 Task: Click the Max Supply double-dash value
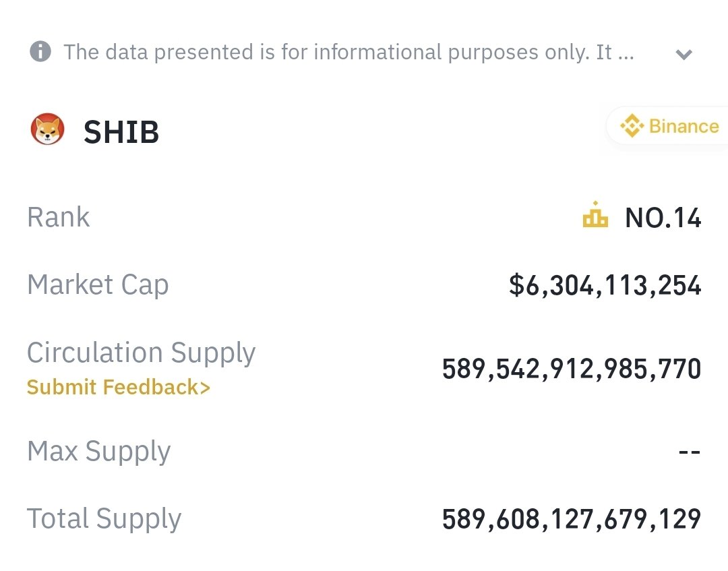coord(690,451)
